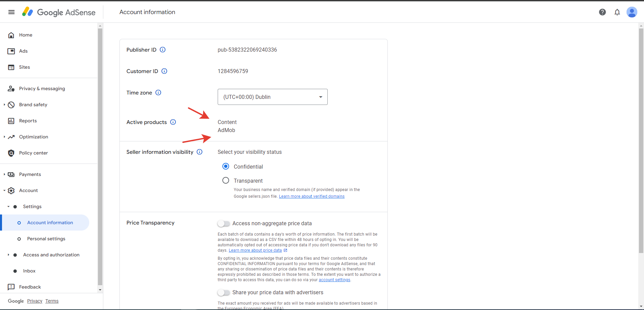Screen dimensions: 644x310
Task: Enable Access non-aggregate price data
Action: [223, 224]
